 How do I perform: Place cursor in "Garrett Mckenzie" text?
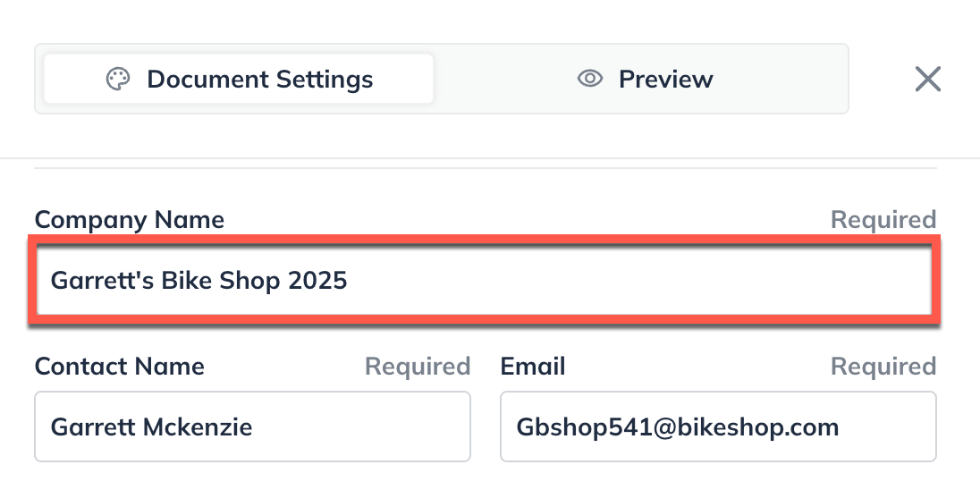[x=151, y=427]
